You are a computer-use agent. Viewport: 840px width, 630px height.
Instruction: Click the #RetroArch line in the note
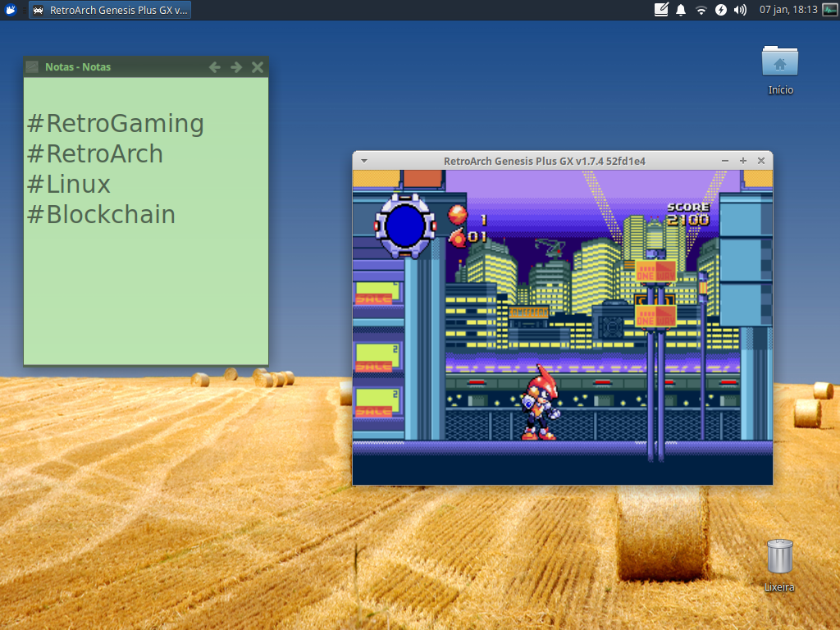point(95,153)
